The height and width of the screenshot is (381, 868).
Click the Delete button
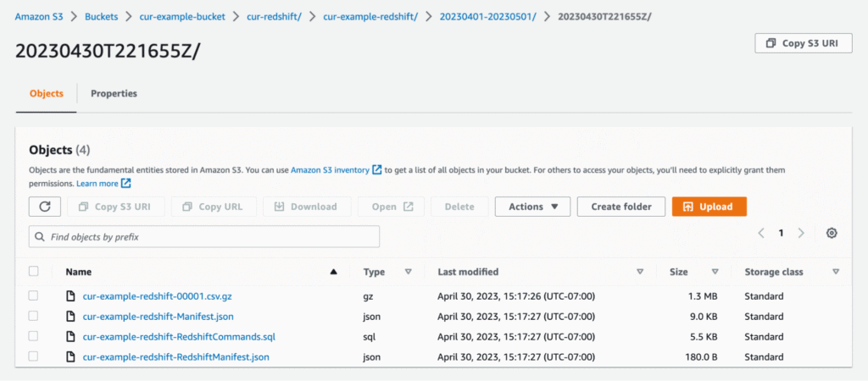pyautogui.click(x=459, y=207)
